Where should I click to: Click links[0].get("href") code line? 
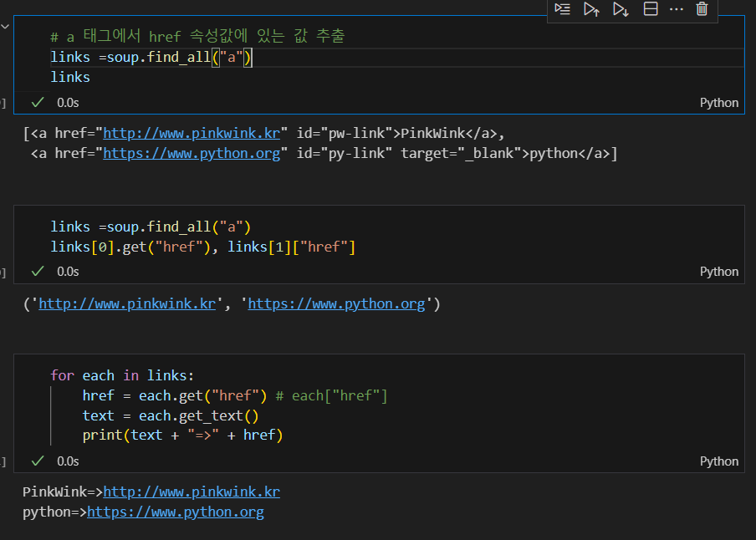pyautogui.click(x=203, y=247)
